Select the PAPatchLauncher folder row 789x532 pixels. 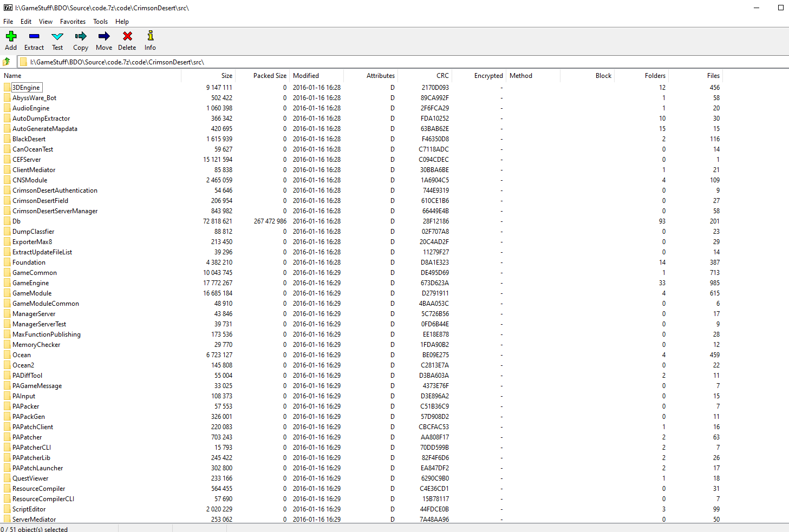point(362,468)
